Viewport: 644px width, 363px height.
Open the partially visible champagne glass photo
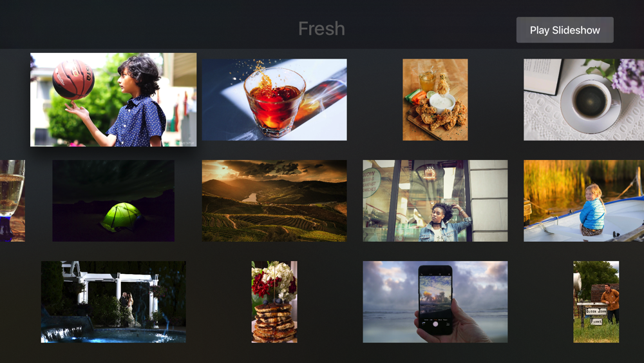(x=12, y=201)
